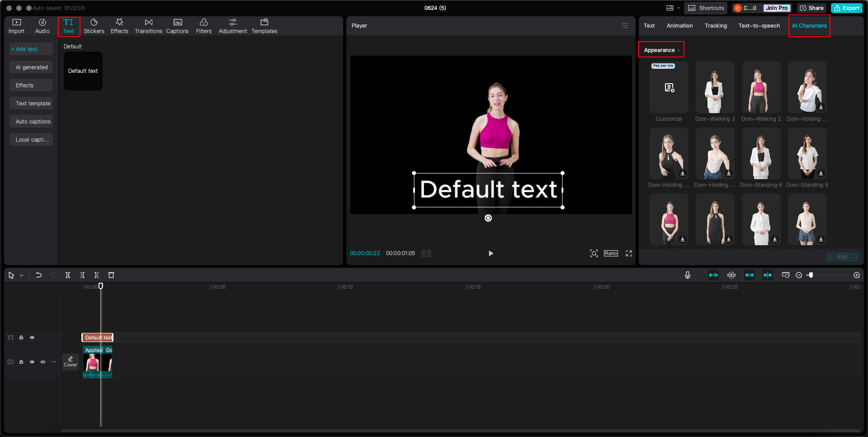This screenshot has width=868, height=437.
Task: Click the timeline zoom slider handle
Action: pos(811,275)
